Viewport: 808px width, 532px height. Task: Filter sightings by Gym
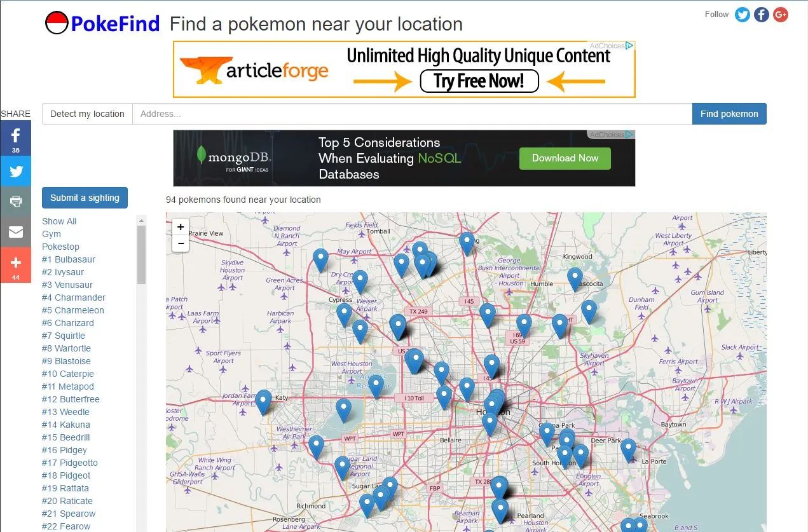click(51, 234)
